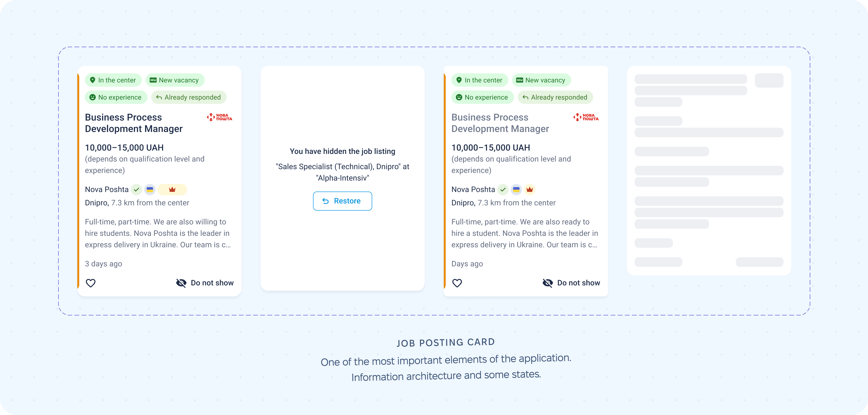Click 'No experience' tag on first card
This screenshot has height=415, width=868.
point(116,97)
